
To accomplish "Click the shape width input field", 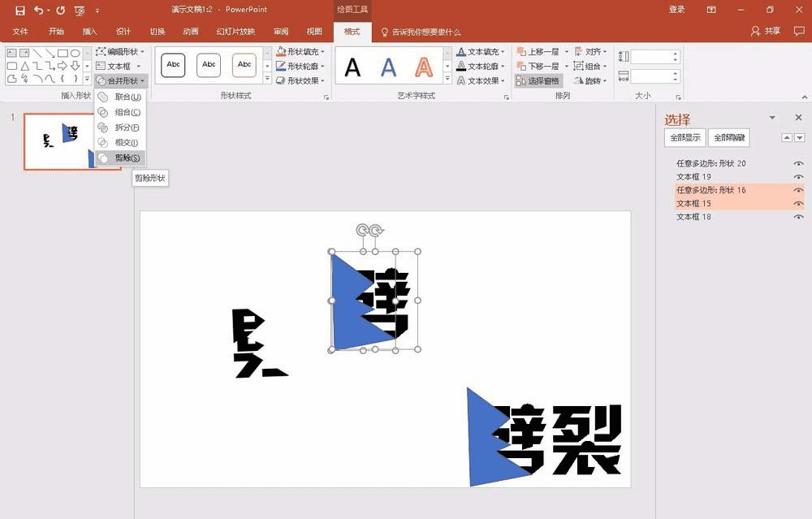I will pyautogui.click(x=654, y=76).
